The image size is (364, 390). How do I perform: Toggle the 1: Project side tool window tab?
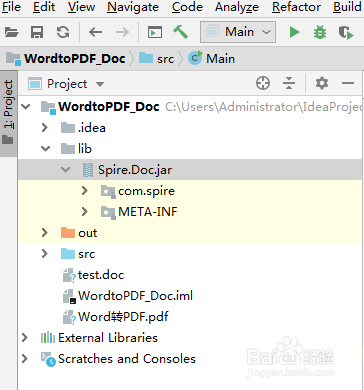click(x=8, y=113)
